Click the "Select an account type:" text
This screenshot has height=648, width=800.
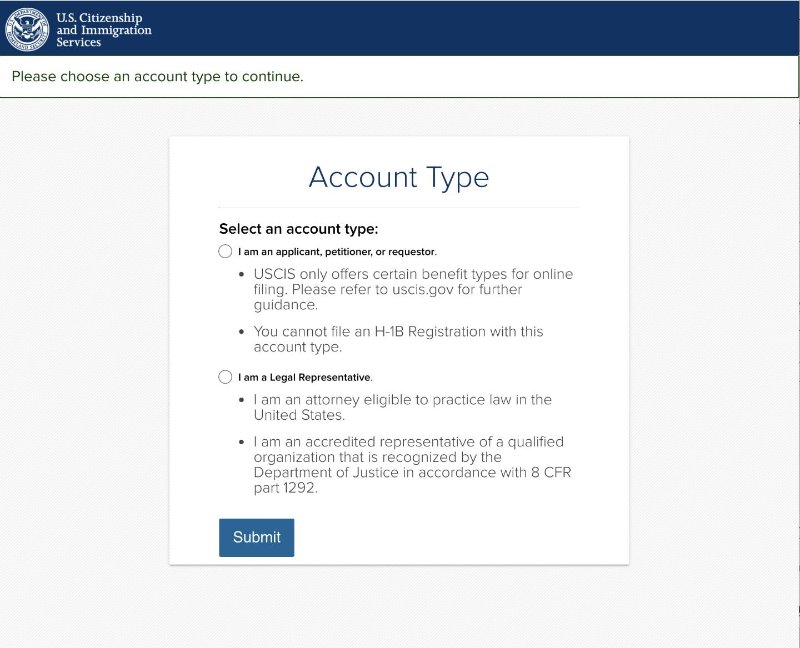pos(299,229)
